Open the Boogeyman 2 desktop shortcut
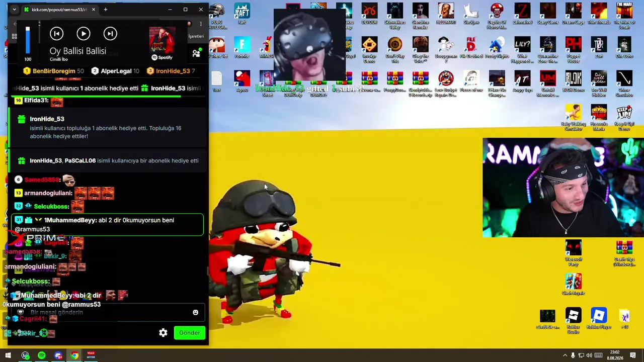Screen dimensions: 644x362 click(446, 50)
